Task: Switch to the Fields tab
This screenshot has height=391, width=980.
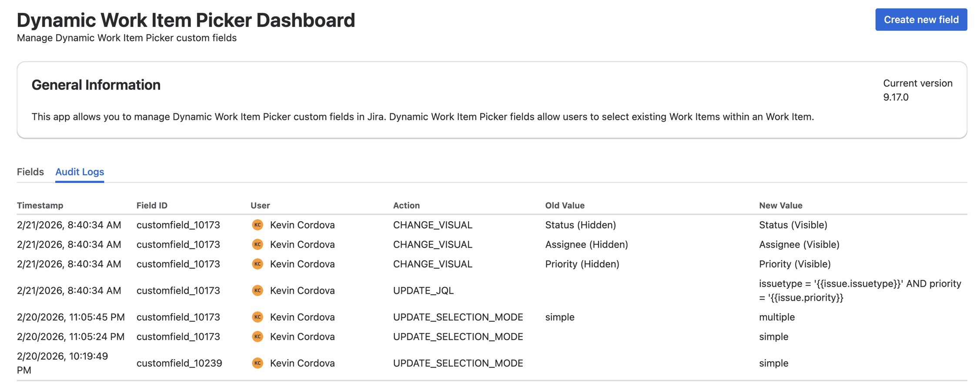Action: (x=30, y=172)
